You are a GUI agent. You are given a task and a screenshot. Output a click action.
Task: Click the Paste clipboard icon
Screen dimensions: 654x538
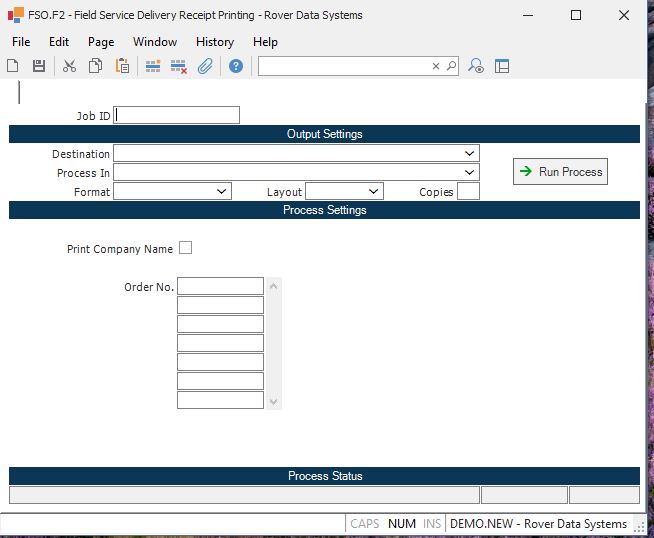122,66
